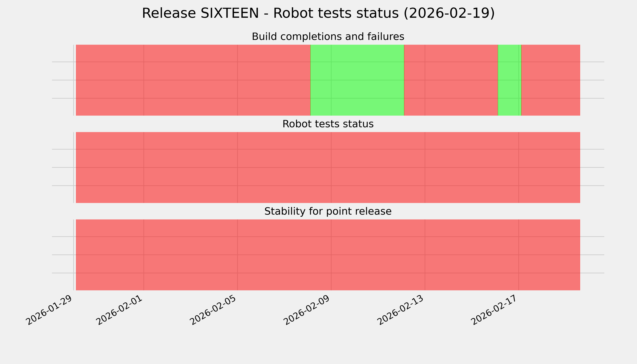Click the 'Build completions and failures' subplot title

pyautogui.click(x=328, y=37)
